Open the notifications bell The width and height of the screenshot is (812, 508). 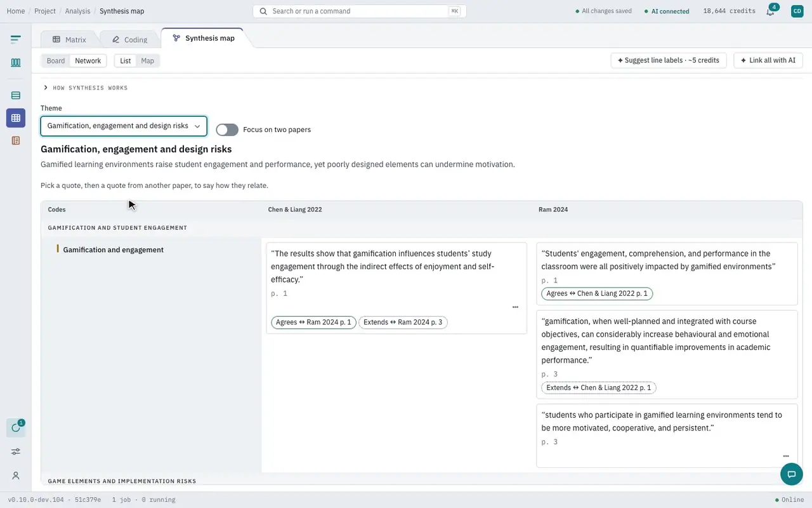pyautogui.click(x=770, y=11)
